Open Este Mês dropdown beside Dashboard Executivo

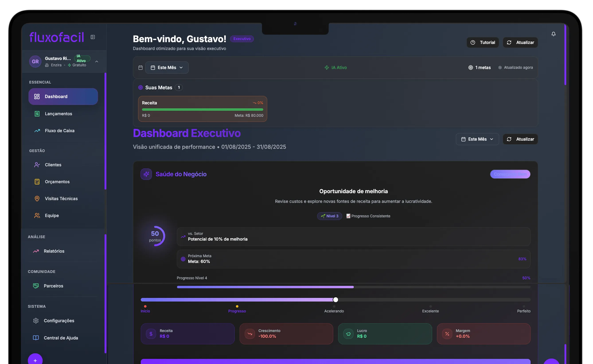[x=477, y=139]
